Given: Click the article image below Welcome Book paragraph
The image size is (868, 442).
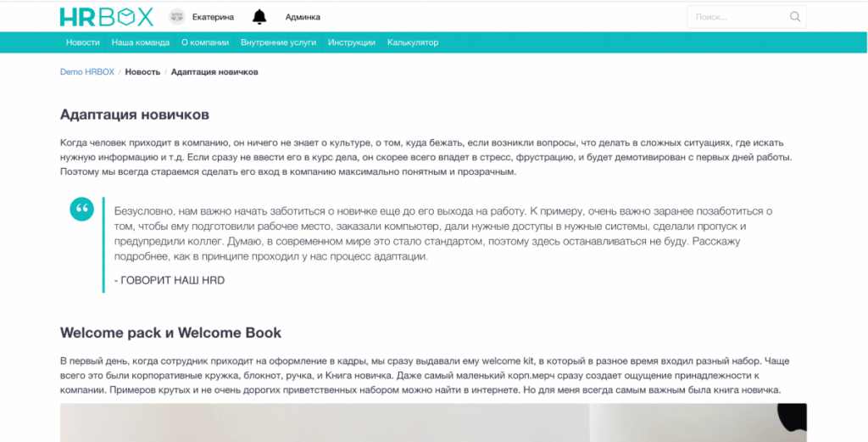Looking at the screenshot, I should (433, 422).
